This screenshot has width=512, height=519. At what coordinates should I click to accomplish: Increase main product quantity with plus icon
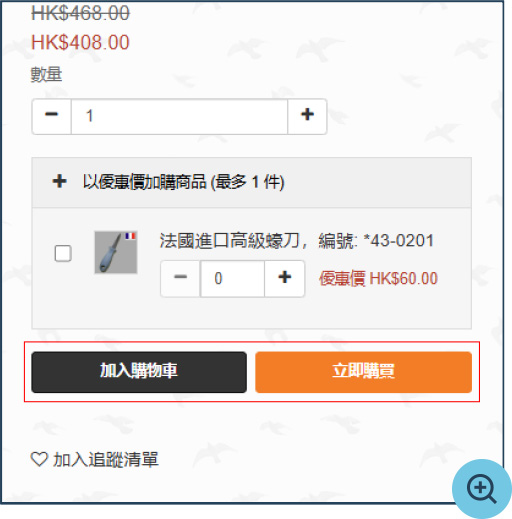[x=307, y=116]
